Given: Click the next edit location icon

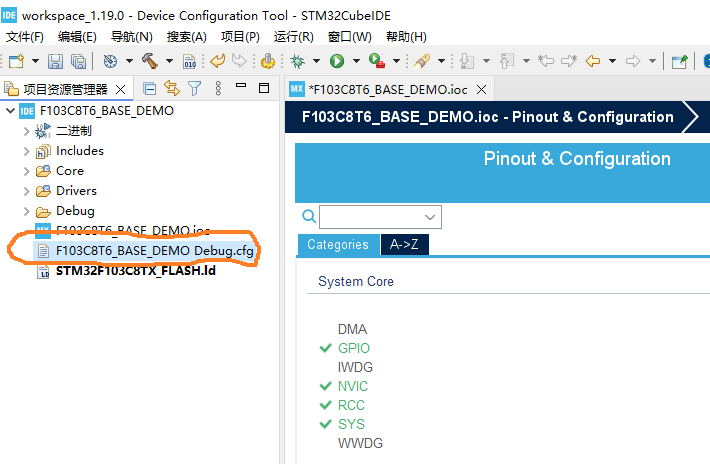Looking at the screenshot, I should pos(569,61).
